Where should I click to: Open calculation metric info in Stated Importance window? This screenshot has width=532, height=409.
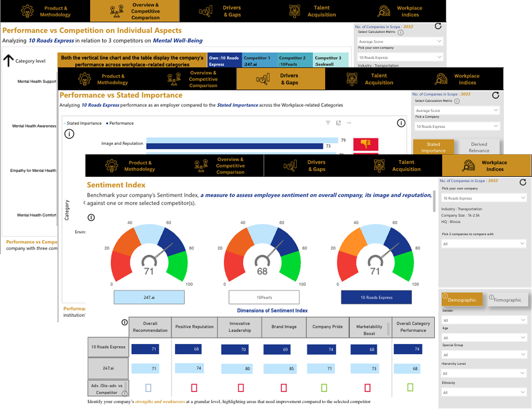click(457, 101)
